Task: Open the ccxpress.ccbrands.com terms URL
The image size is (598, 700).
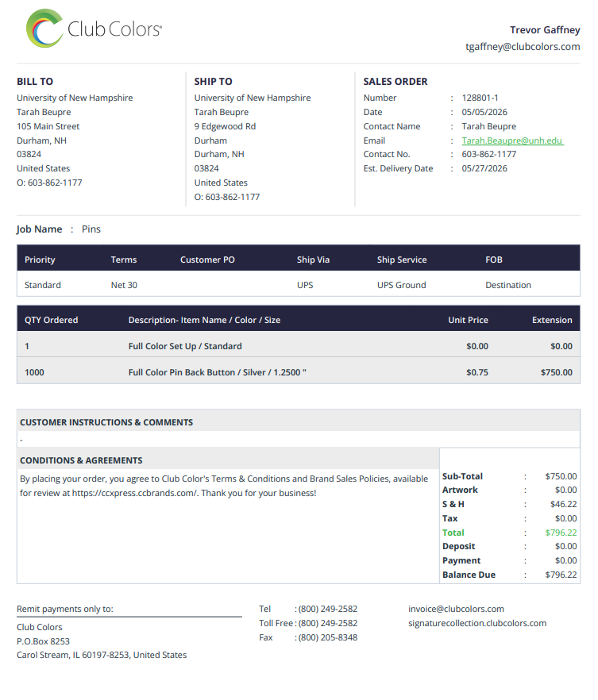Action: (x=134, y=493)
